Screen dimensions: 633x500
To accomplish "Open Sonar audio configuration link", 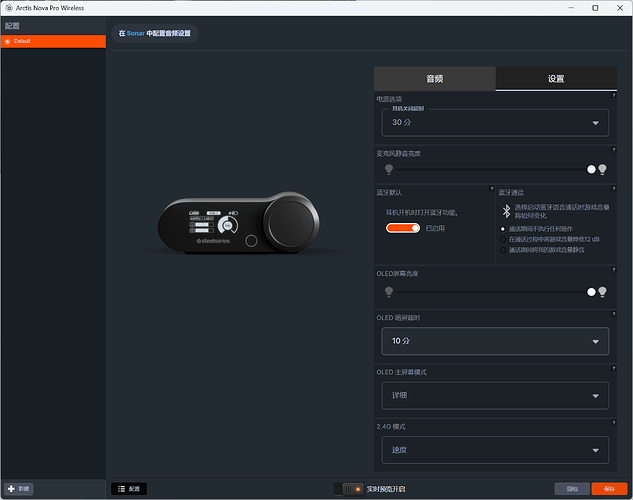I will (155, 33).
